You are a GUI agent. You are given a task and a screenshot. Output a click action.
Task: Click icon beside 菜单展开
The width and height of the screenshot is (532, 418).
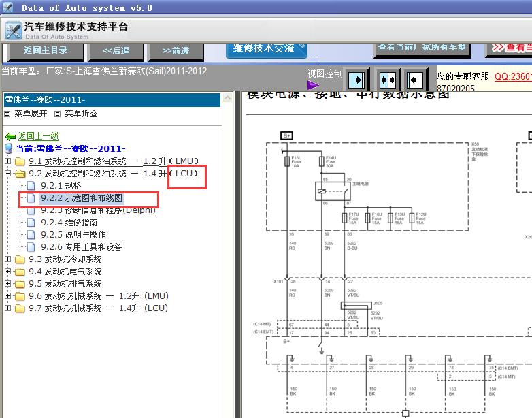[7, 114]
